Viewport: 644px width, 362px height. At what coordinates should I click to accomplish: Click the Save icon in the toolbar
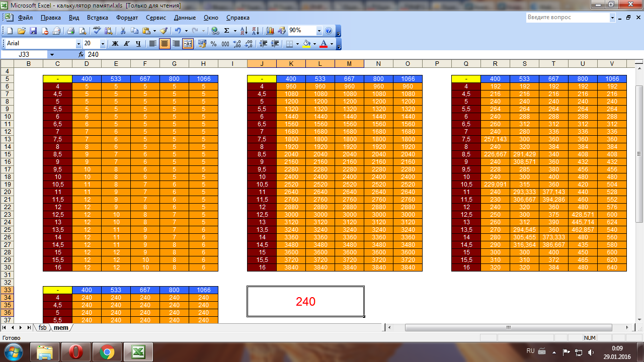[x=33, y=31]
